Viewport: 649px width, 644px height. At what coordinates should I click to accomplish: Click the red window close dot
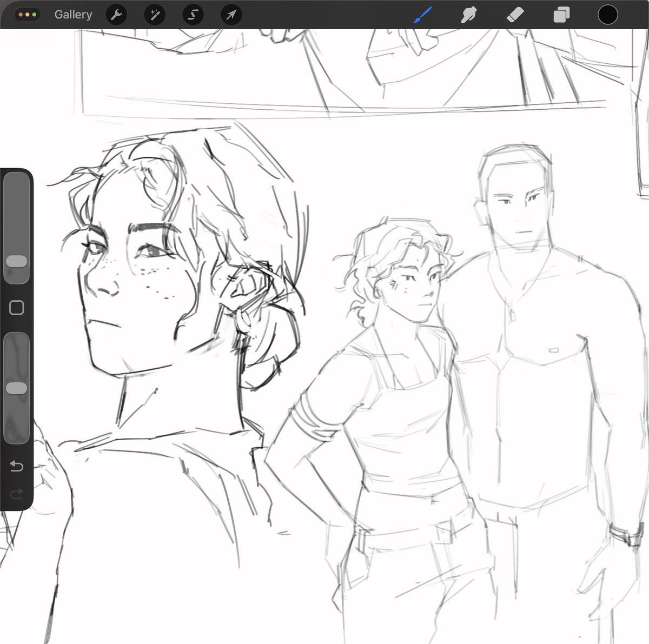pyautogui.click(x=21, y=15)
